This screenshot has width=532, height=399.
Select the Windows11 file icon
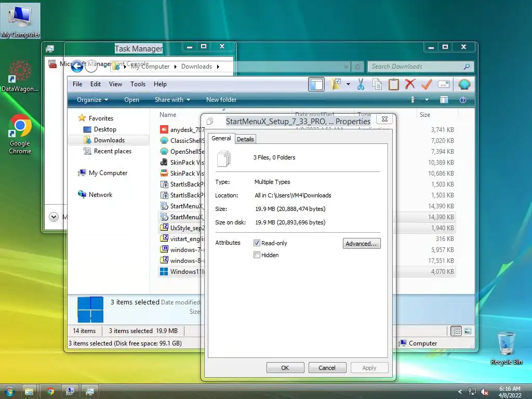click(164, 271)
